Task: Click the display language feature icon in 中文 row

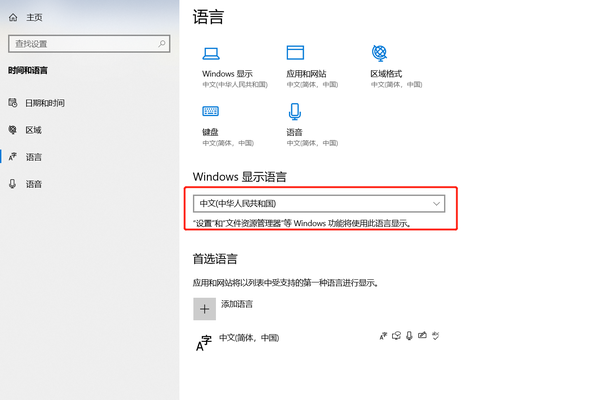Action: (383, 336)
